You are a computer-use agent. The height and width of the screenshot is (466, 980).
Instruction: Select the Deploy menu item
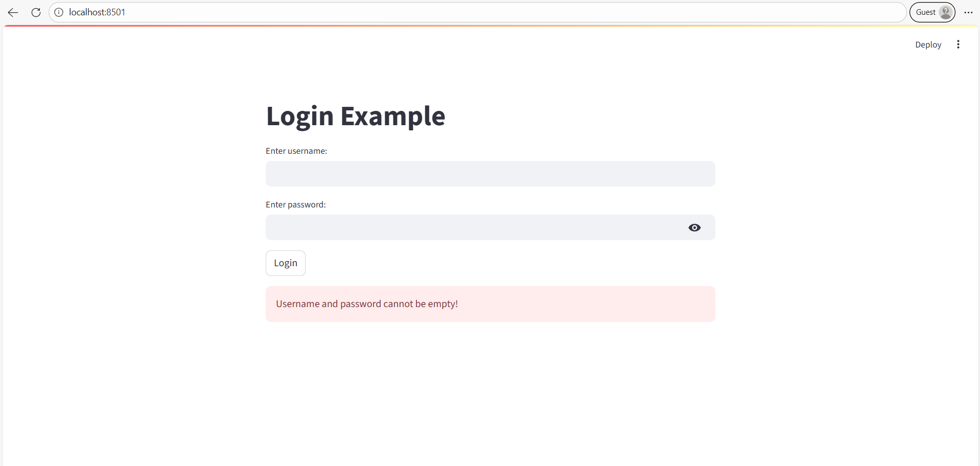[928, 44]
